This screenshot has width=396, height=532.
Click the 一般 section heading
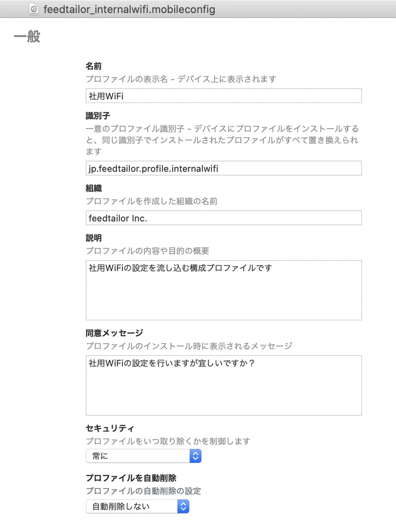coord(27,37)
